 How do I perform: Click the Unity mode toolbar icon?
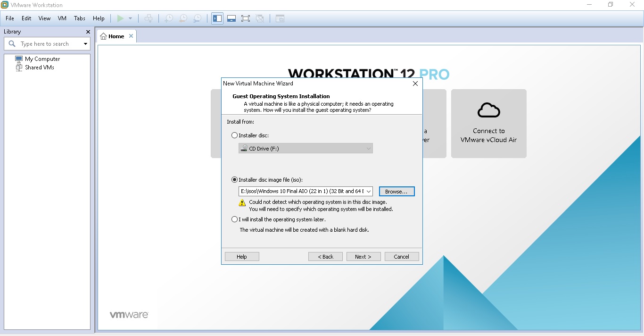click(260, 18)
